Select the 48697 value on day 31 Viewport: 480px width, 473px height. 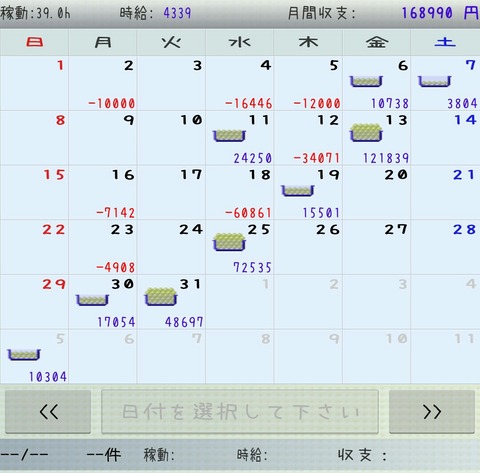pos(184,322)
